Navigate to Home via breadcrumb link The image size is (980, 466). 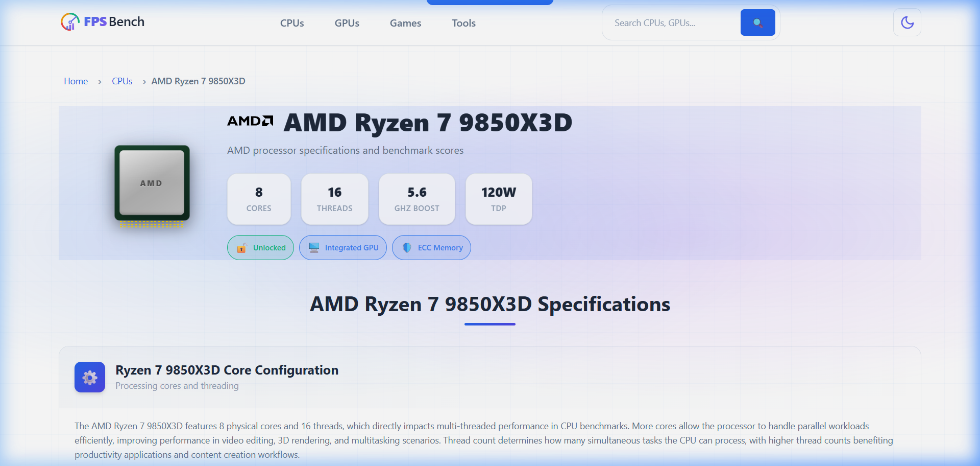(x=76, y=81)
